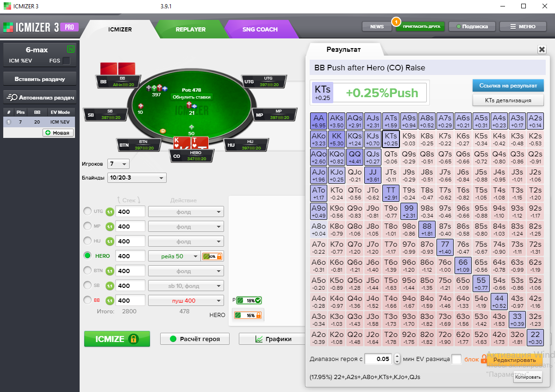Click the HERO 16% range indicator
The width and height of the screenshot is (555, 392).
coord(248,315)
